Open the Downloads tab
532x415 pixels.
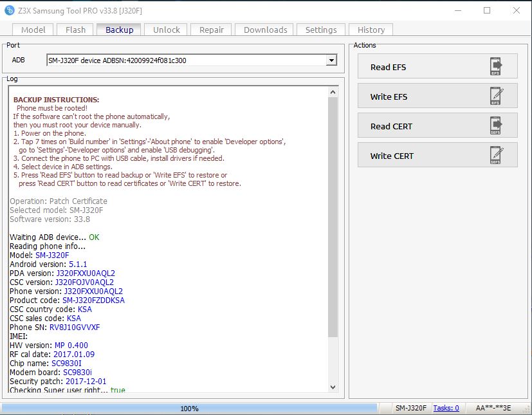(265, 30)
